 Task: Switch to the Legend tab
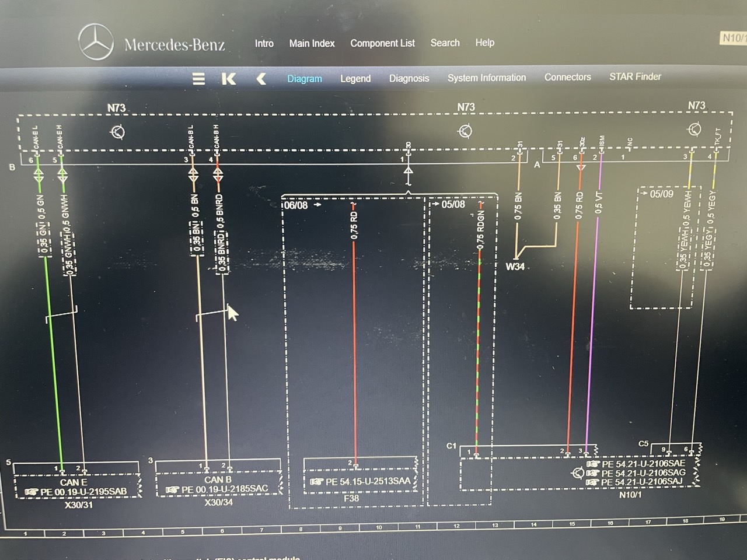click(355, 78)
